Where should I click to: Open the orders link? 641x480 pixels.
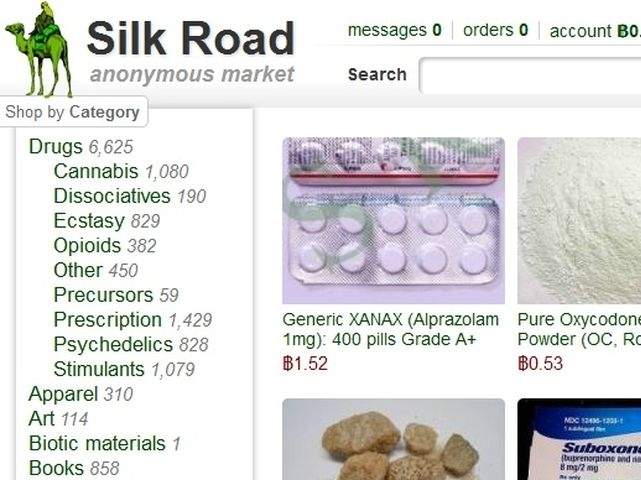click(x=495, y=30)
